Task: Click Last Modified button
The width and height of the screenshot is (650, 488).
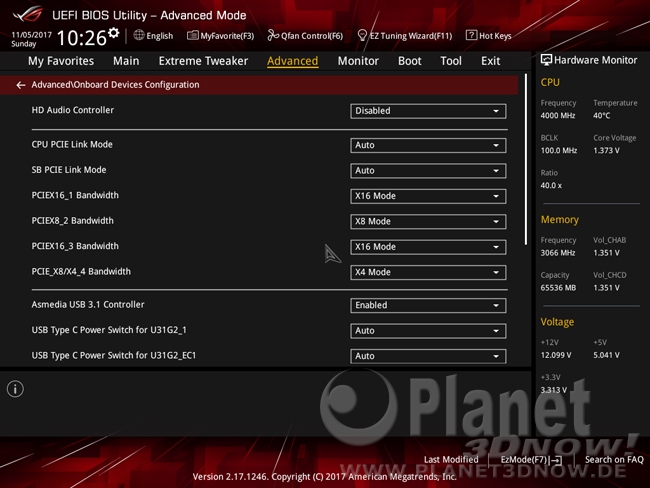Action: point(451,459)
